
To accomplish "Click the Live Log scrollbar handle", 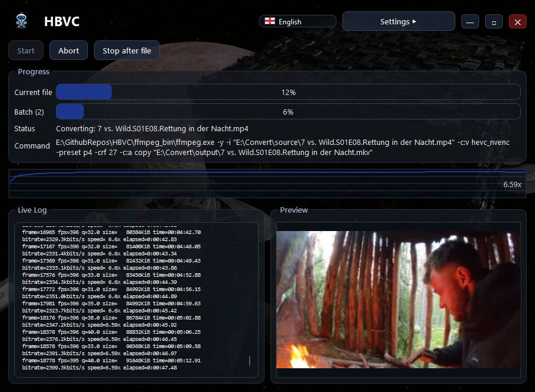I will 250,361.
